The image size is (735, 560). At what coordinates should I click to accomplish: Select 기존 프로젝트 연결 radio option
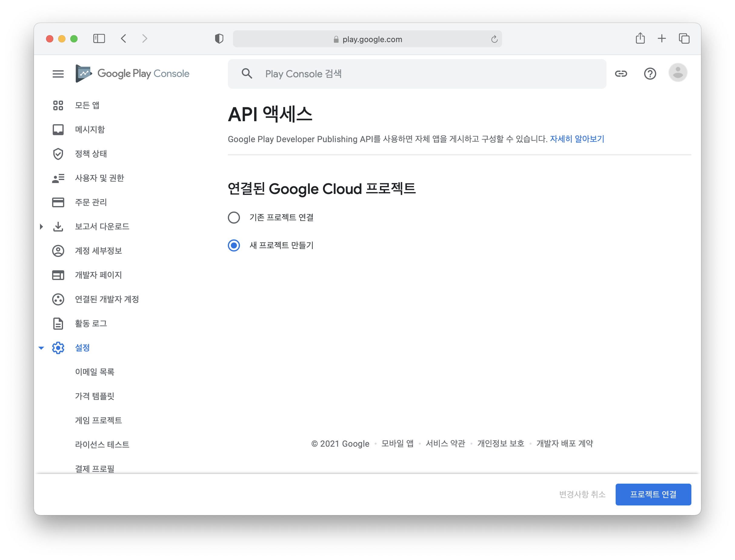point(234,218)
